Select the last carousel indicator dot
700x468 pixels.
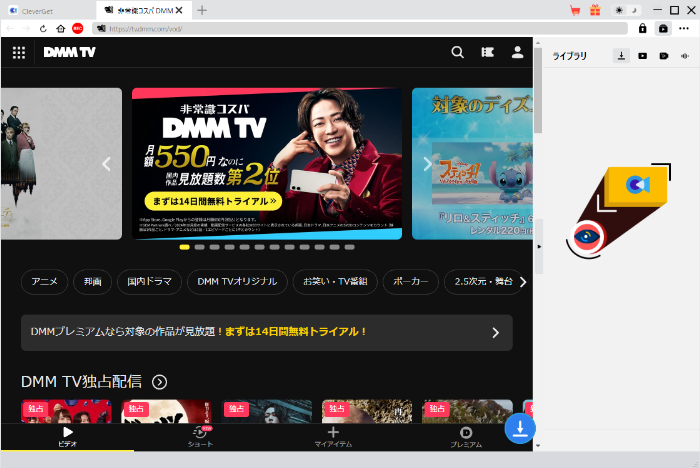click(x=350, y=247)
